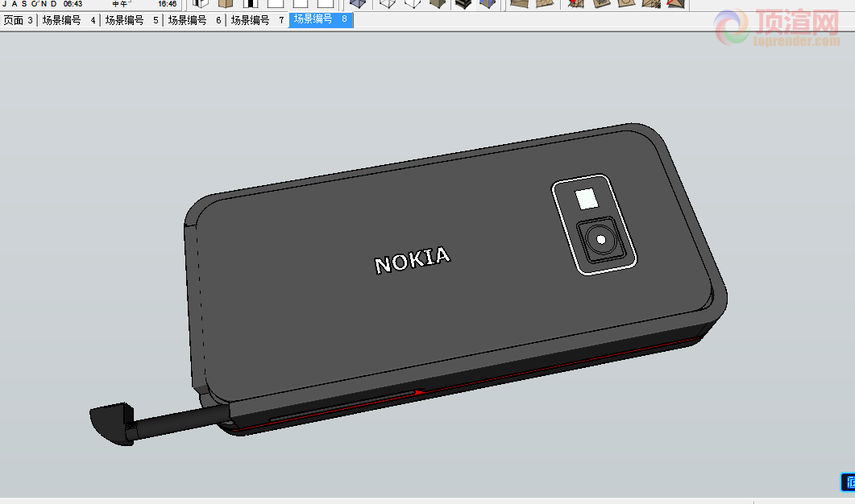Viewport: 855px width, 504px height.
Task: Select the sandbox Add Detail mesh icon
Action: [x=651, y=4]
